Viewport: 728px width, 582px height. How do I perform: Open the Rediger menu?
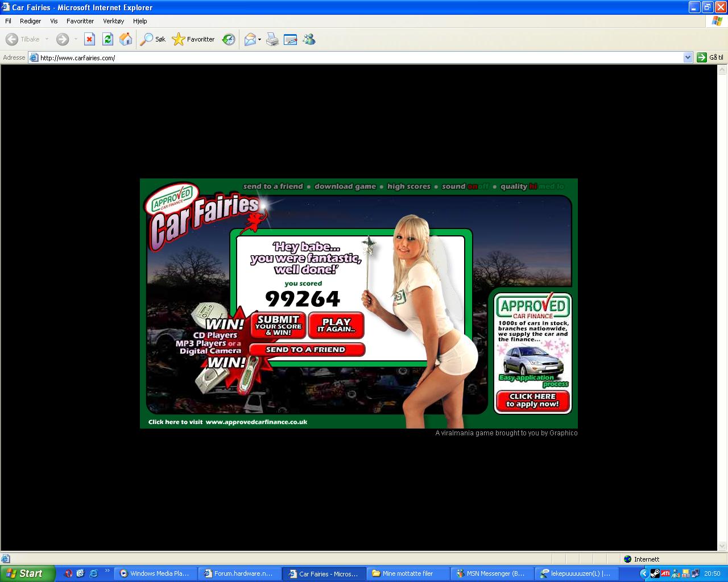(x=30, y=21)
